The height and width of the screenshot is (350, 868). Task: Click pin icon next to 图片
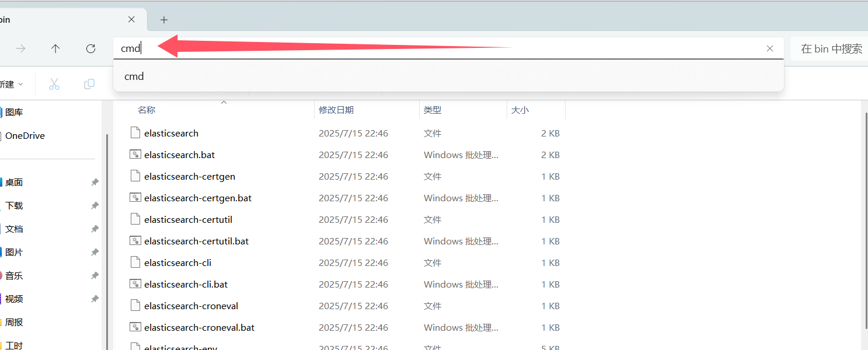pyautogui.click(x=95, y=253)
